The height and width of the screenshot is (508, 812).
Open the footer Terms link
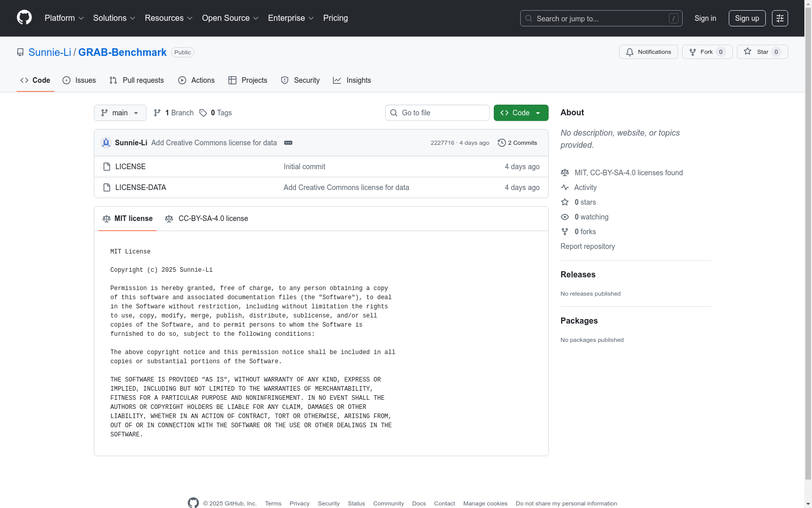click(x=273, y=503)
